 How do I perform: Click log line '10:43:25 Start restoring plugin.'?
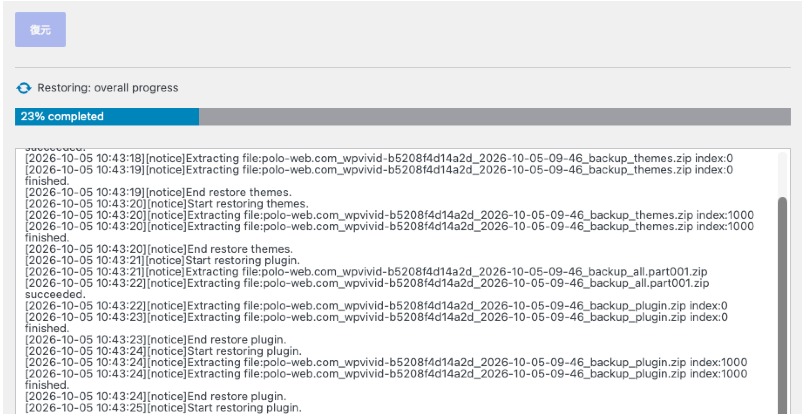[x=164, y=408]
